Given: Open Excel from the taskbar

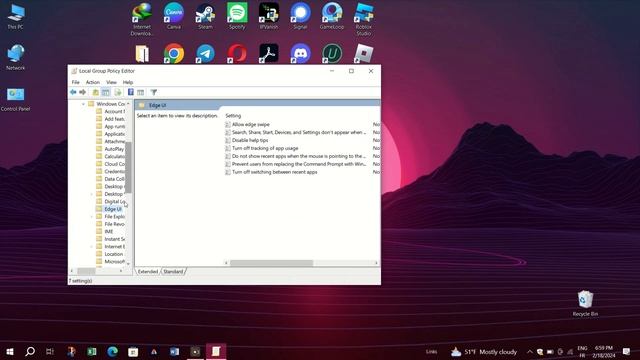Looking at the screenshot, I should pyautogui.click(x=92, y=351).
